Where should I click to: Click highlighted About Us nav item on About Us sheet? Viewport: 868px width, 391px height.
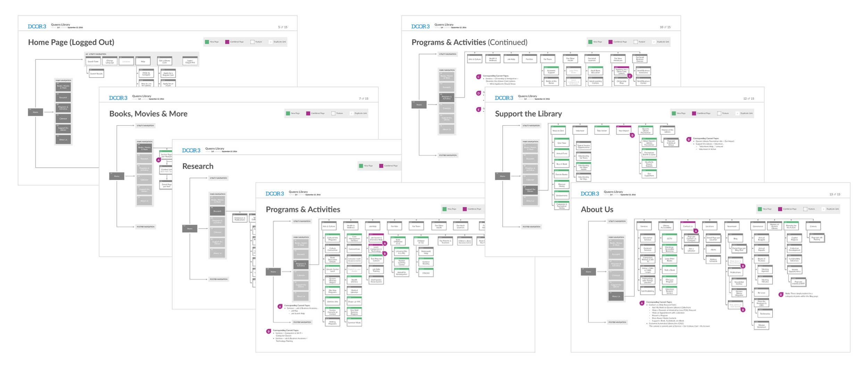pos(616,296)
